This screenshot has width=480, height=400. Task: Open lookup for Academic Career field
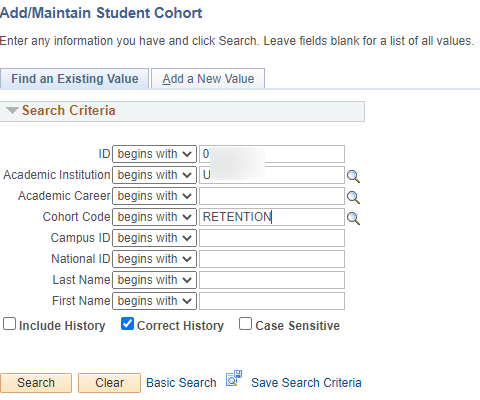(x=353, y=197)
